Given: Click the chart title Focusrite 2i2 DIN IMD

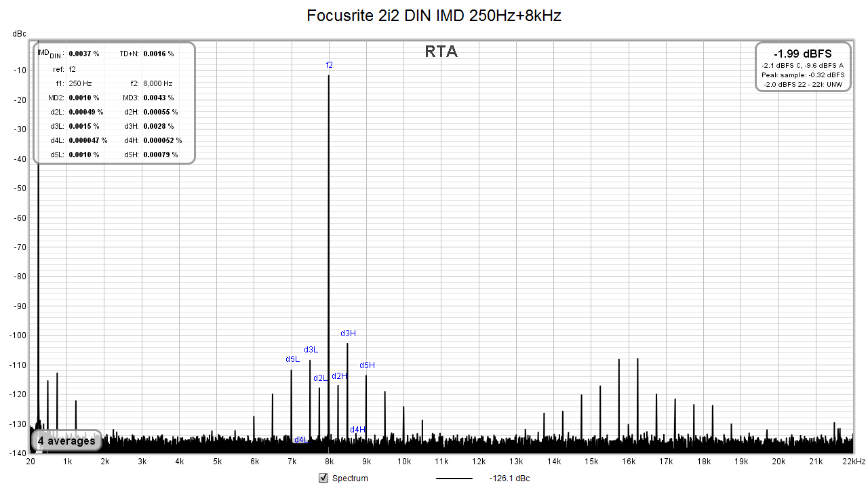Looking at the screenshot, I should [434, 16].
